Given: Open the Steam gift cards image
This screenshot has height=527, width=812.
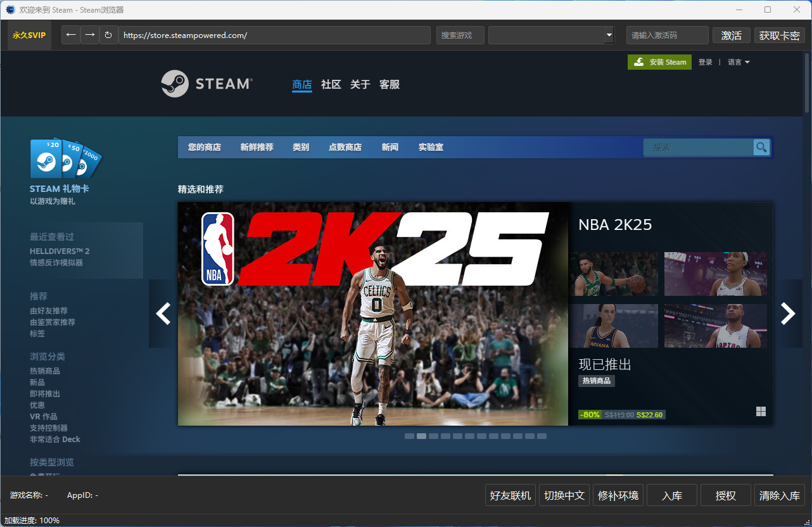Looking at the screenshot, I should (x=66, y=158).
